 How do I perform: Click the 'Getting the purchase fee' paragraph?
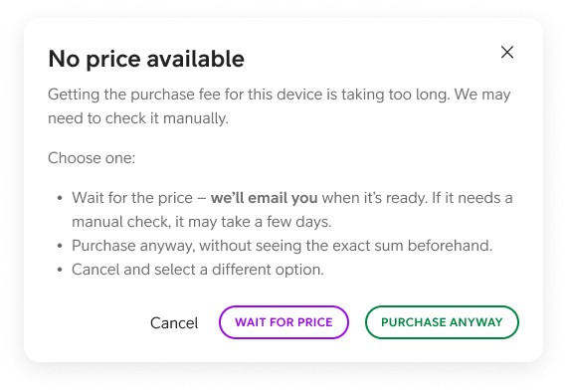(280, 106)
